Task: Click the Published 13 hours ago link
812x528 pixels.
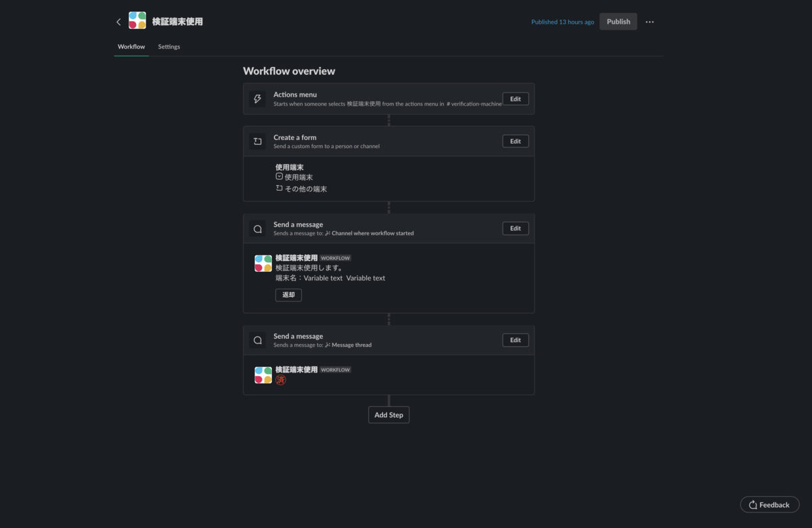Action: pos(562,22)
